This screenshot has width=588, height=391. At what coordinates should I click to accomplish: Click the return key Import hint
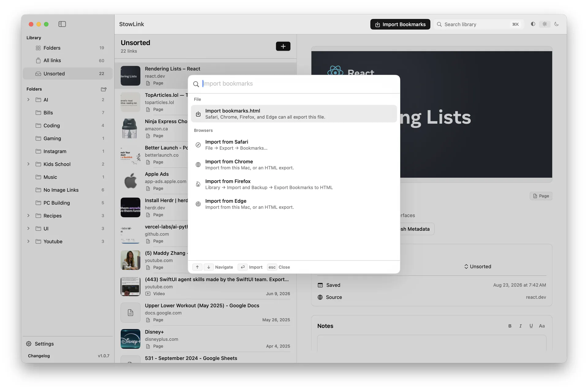click(x=243, y=267)
